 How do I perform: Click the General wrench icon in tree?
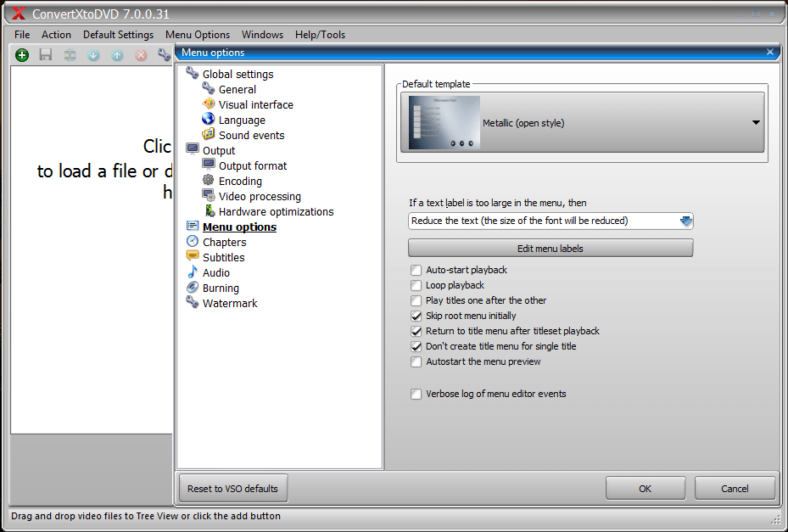click(x=208, y=88)
